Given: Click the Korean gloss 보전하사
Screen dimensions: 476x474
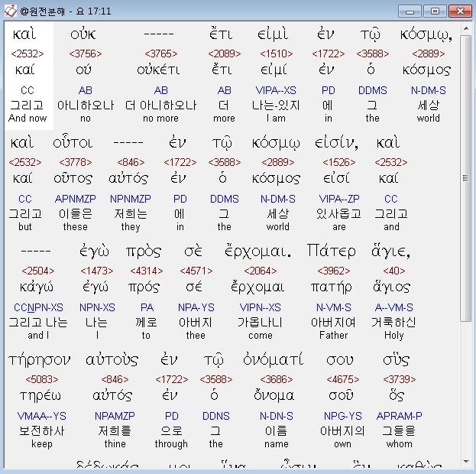Looking at the screenshot, I should [42, 431].
